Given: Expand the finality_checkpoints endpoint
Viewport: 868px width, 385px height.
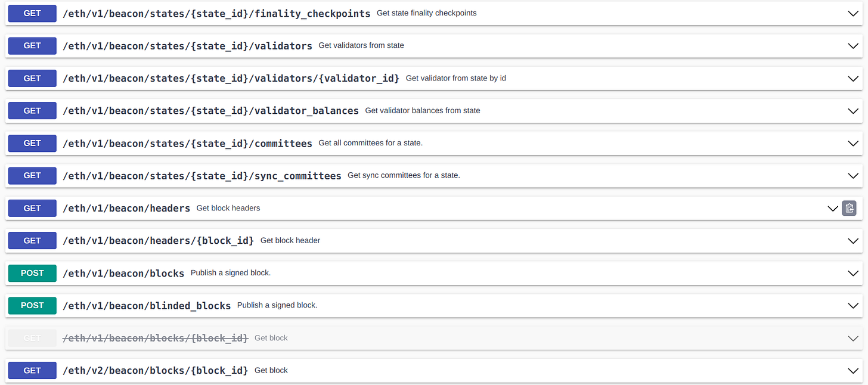Looking at the screenshot, I should [853, 13].
